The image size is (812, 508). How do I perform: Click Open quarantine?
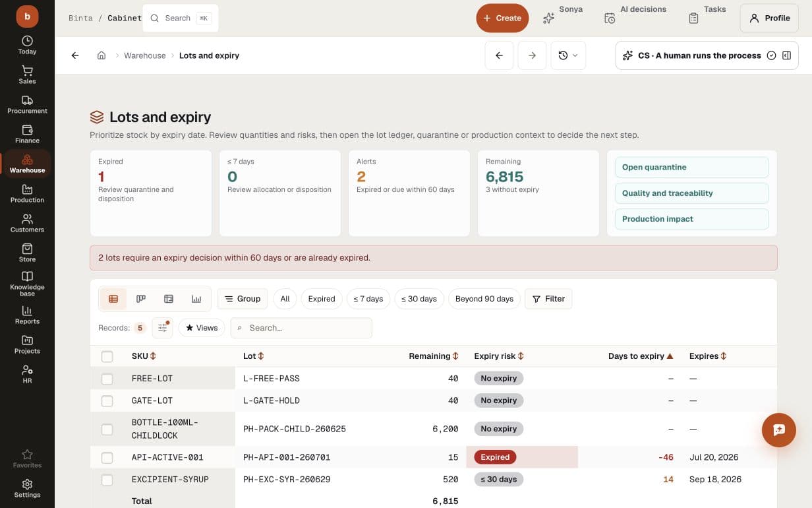tap(691, 167)
